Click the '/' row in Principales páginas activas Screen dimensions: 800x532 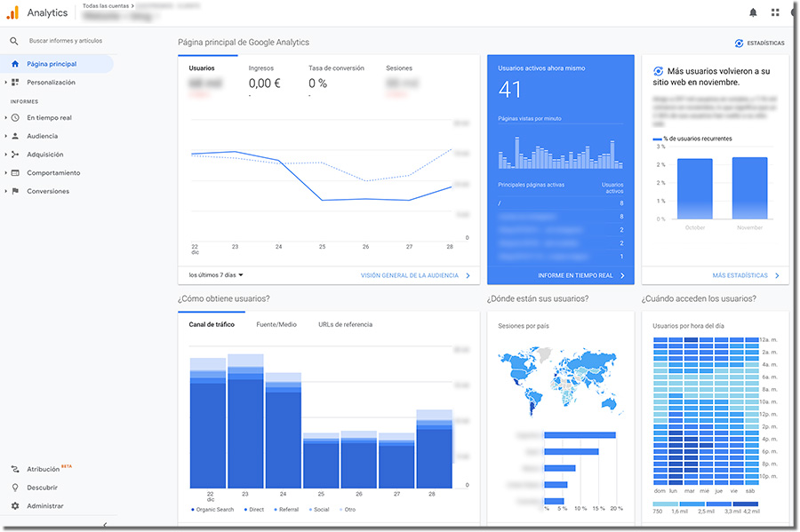(x=561, y=203)
